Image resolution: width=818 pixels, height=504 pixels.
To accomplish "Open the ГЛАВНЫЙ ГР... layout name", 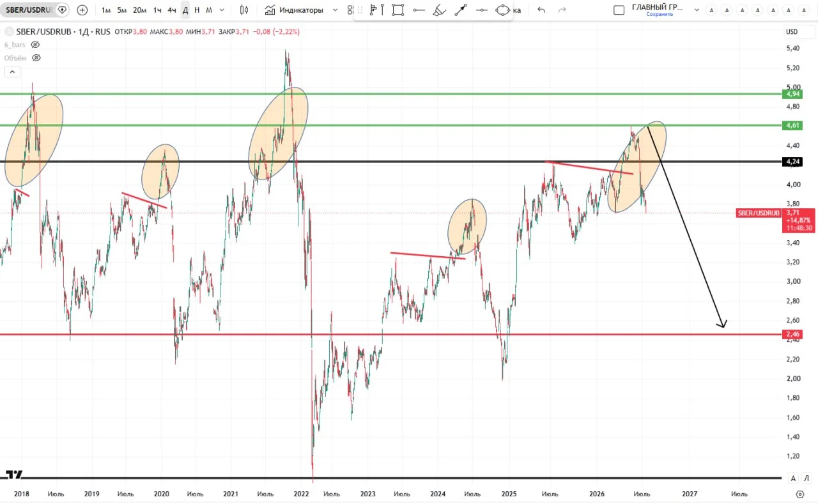I will pos(658,7).
